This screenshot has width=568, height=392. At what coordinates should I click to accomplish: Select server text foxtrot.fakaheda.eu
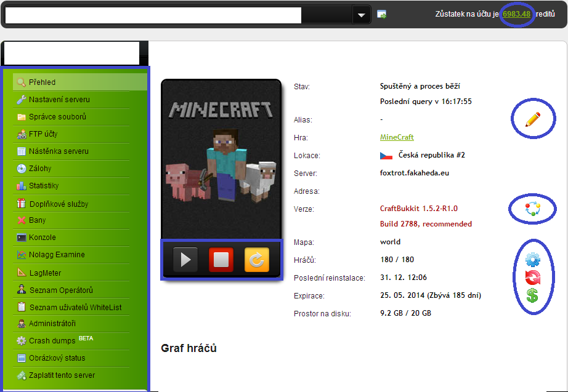coord(415,173)
